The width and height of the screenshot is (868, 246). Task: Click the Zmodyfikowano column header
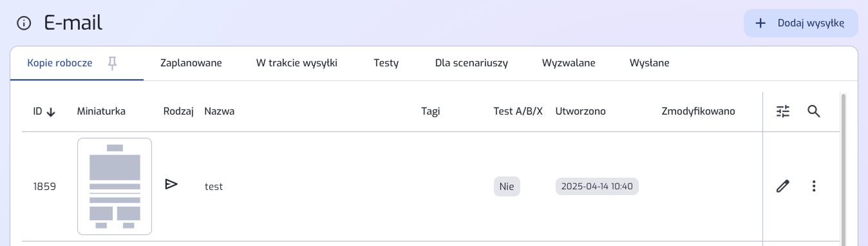pos(699,111)
